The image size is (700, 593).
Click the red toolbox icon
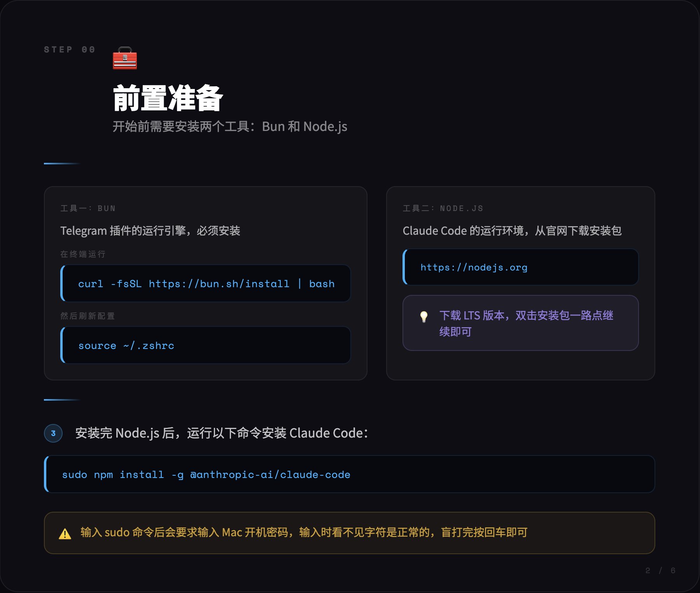[125, 58]
